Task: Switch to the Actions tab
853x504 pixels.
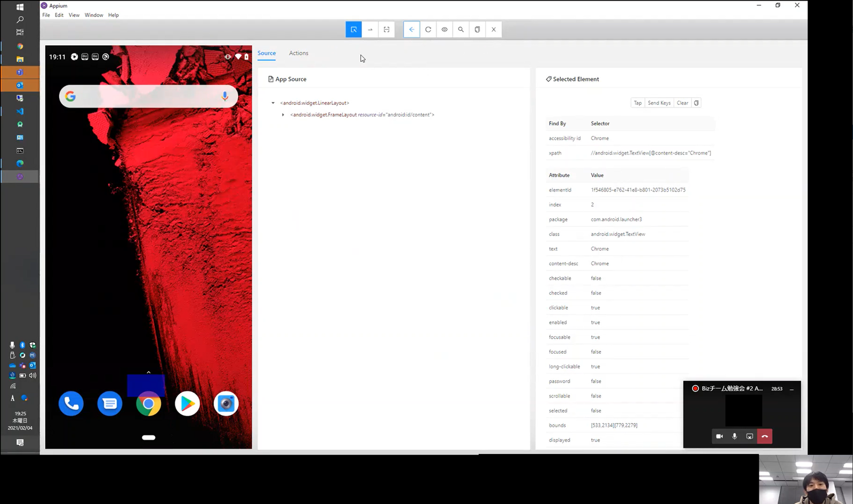Action: pos(299,53)
